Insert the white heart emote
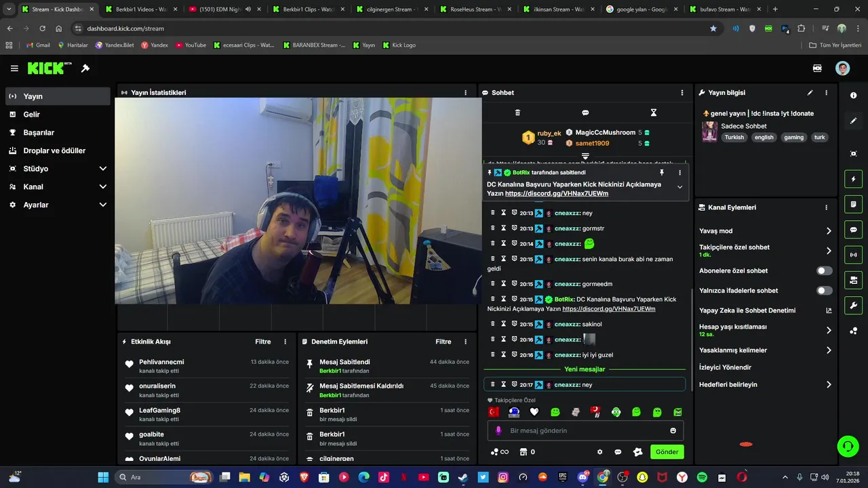Image resolution: width=868 pixels, height=488 pixels. 534,412
